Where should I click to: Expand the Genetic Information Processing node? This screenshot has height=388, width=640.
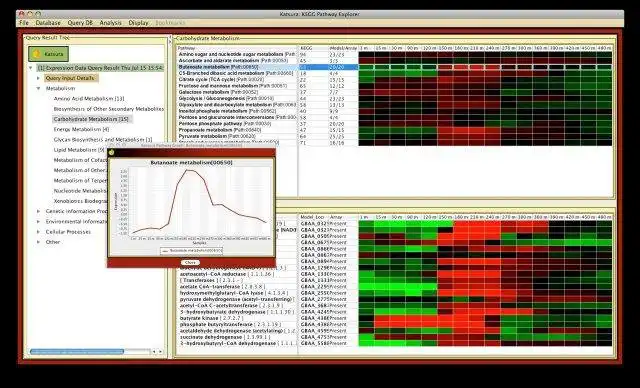tap(38, 211)
